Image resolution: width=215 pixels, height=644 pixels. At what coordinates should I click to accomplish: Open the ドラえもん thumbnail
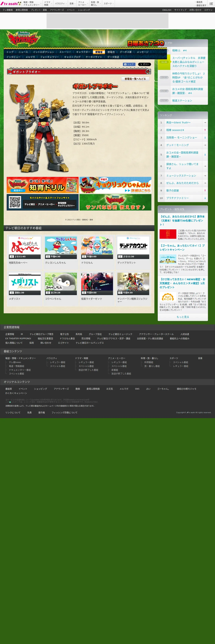click(97, 247)
